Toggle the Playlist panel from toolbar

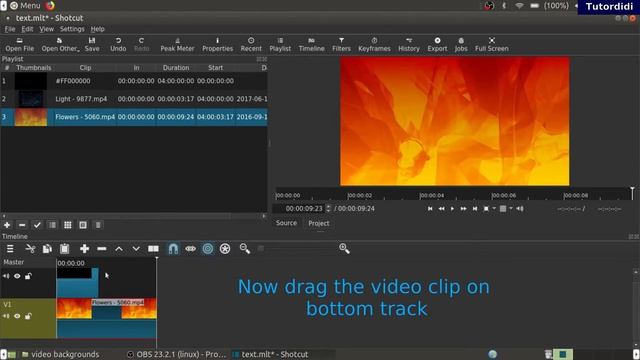(280, 44)
